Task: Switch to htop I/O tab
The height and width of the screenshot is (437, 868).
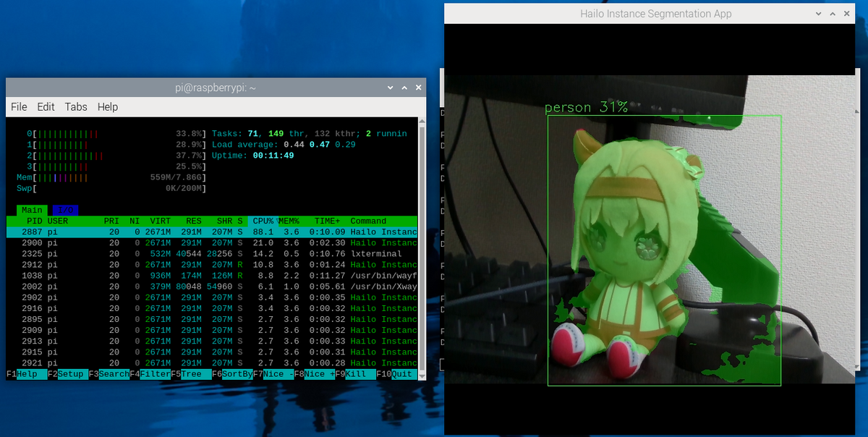Action: pyautogui.click(x=65, y=210)
